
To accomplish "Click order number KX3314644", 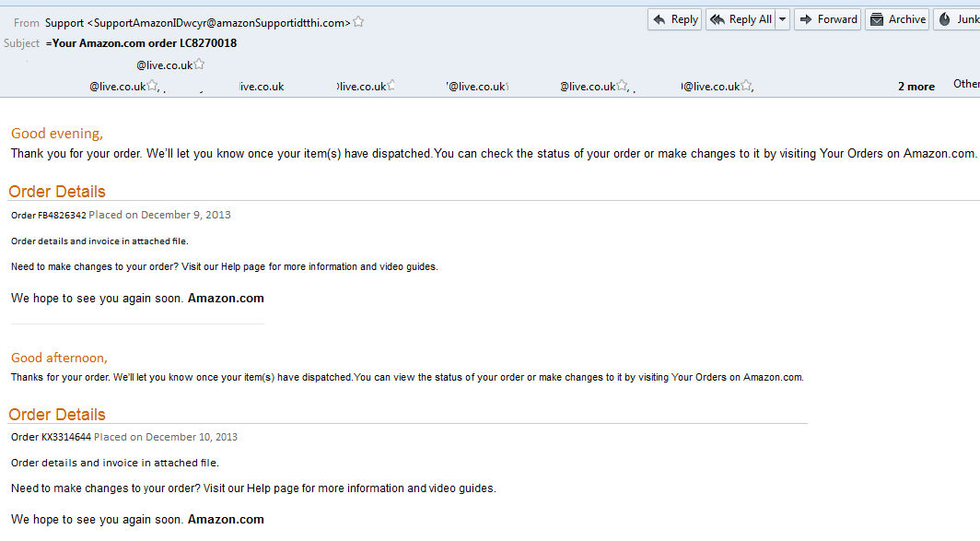I will point(65,437).
